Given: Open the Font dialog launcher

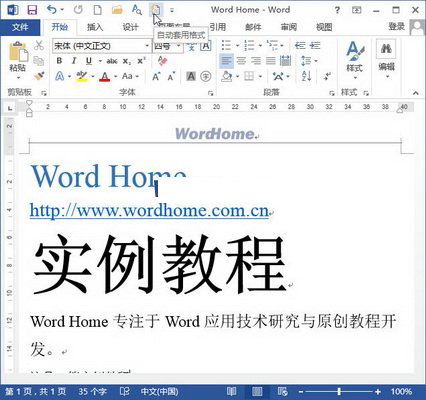Looking at the screenshot, I should tap(210, 93).
